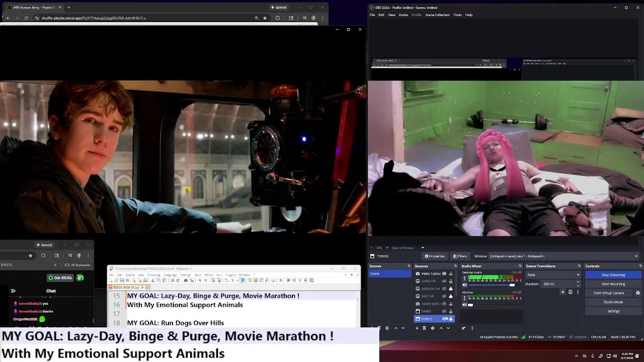Viewport: 644px width, 362px height.
Task: Open the OBS Edit menu
Action: (x=381, y=15)
